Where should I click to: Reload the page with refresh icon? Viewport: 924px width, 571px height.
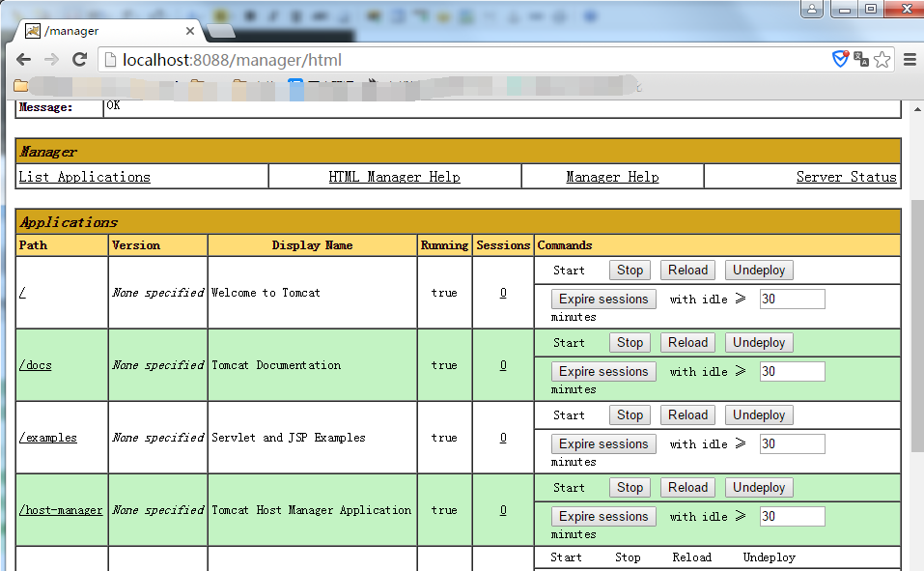[79, 60]
